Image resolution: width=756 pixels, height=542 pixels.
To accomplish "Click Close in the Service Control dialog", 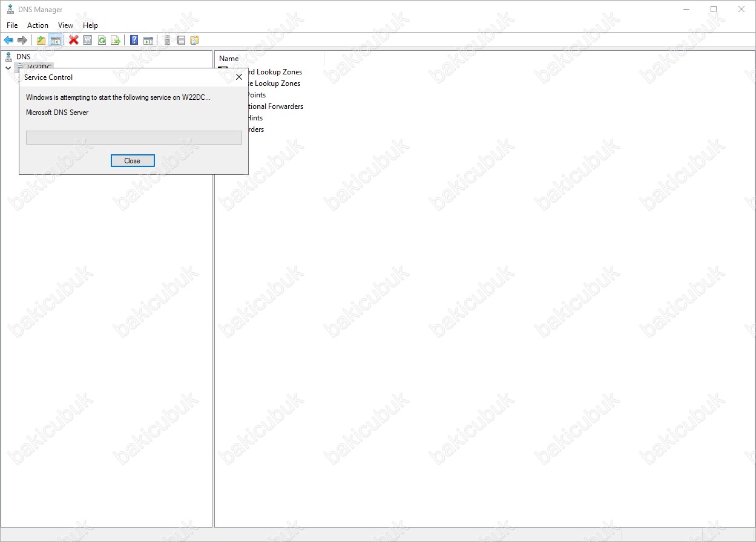I will pyautogui.click(x=133, y=161).
